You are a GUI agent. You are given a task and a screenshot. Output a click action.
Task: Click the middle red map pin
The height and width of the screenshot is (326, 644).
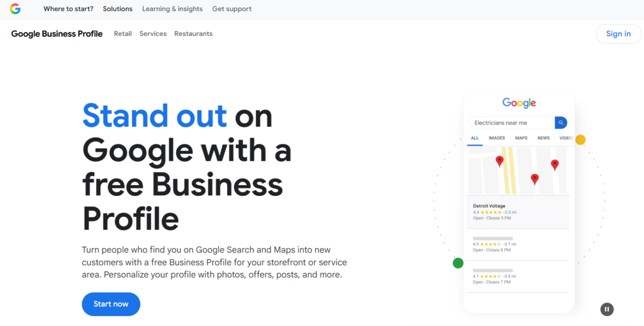click(535, 179)
